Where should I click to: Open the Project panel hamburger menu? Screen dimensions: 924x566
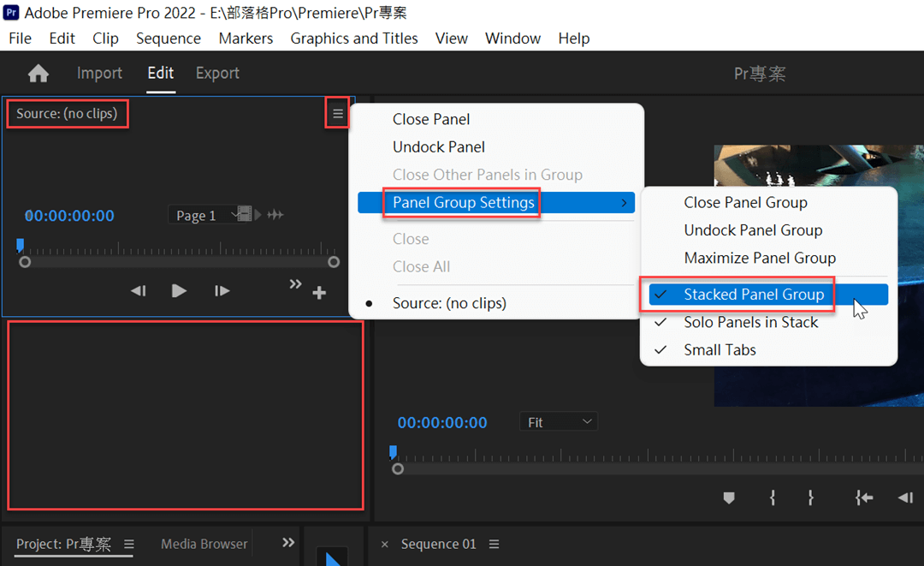pos(129,544)
